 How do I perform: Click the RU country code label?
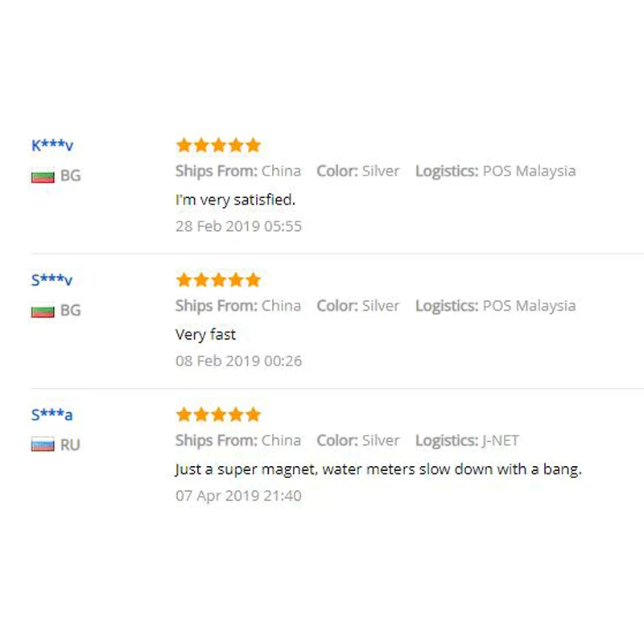(x=70, y=445)
